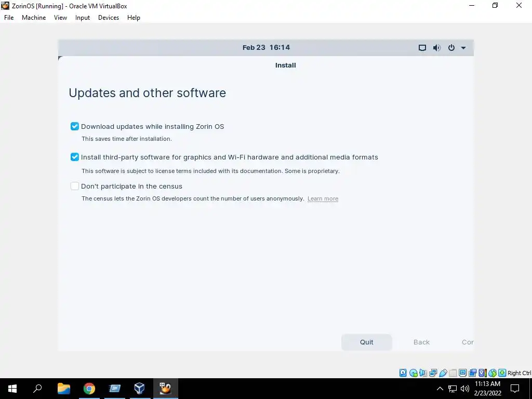Click the ZorinOS icon in title bar
532x399 pixels.
[x=5, y=5]
